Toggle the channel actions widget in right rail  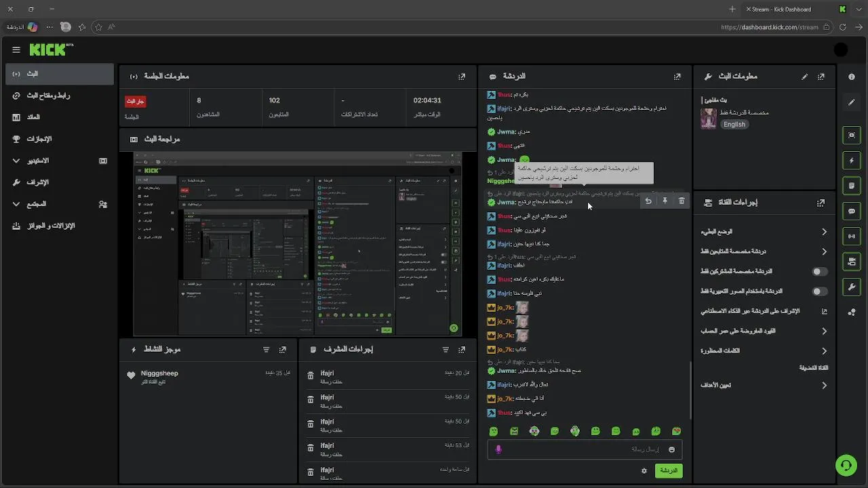point(852,262)
